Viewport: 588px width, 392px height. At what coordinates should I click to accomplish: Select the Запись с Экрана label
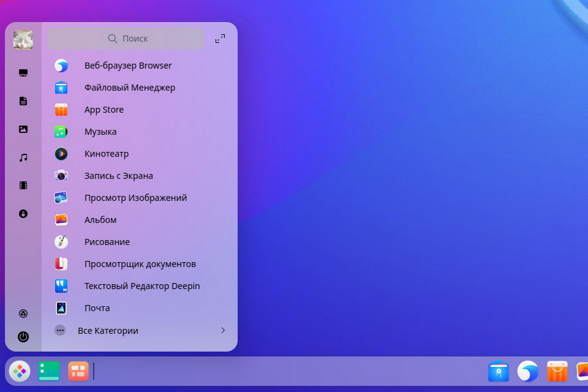click(x=119, y=176)
